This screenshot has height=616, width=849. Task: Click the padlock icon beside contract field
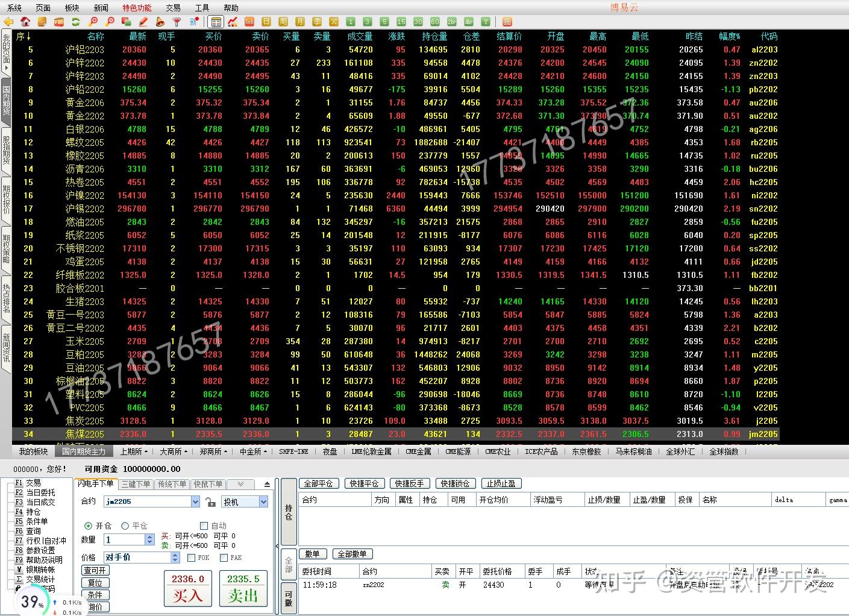(210, 501)
